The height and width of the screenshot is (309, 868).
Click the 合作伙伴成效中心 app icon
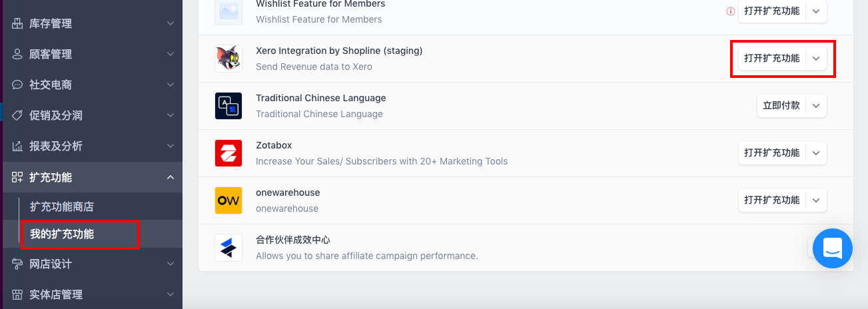[x=228, y=248]
